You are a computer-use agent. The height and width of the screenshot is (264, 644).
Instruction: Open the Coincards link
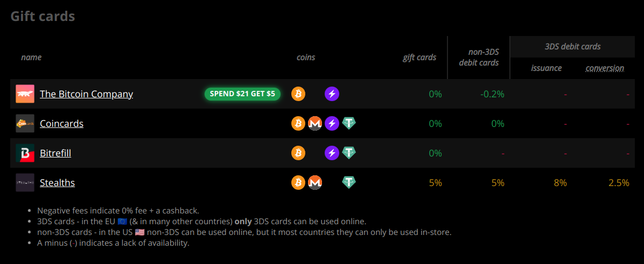[x=61, y=123]
